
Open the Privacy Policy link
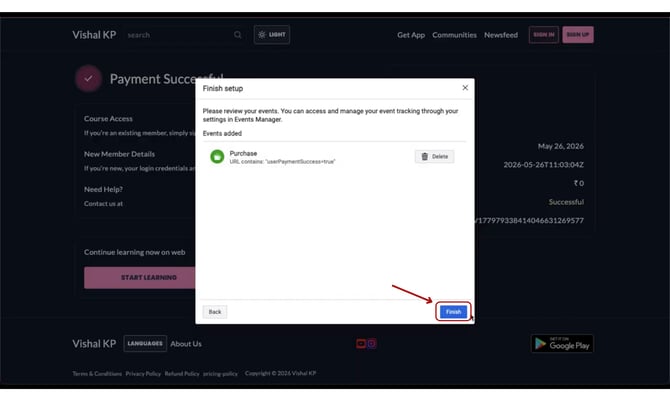click(143, 373)
